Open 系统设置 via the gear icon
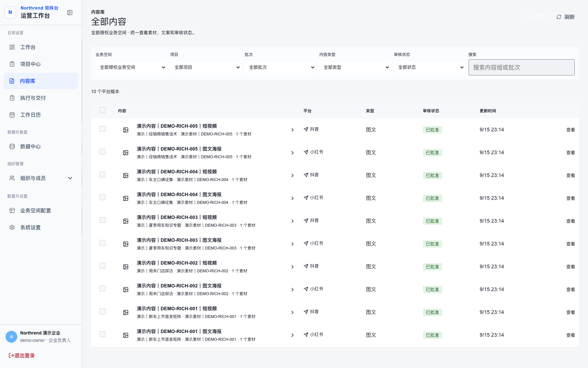 [12, 227]
